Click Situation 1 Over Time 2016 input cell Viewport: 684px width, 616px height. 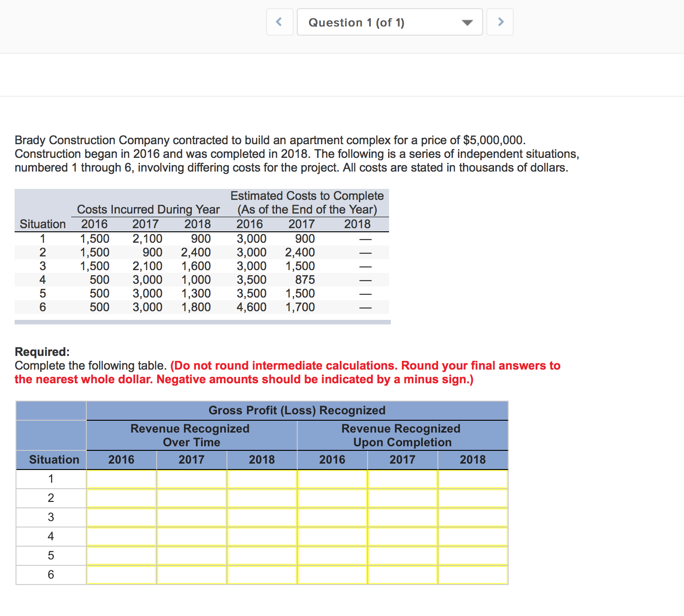pyautogui.click(x=121, y=479)
